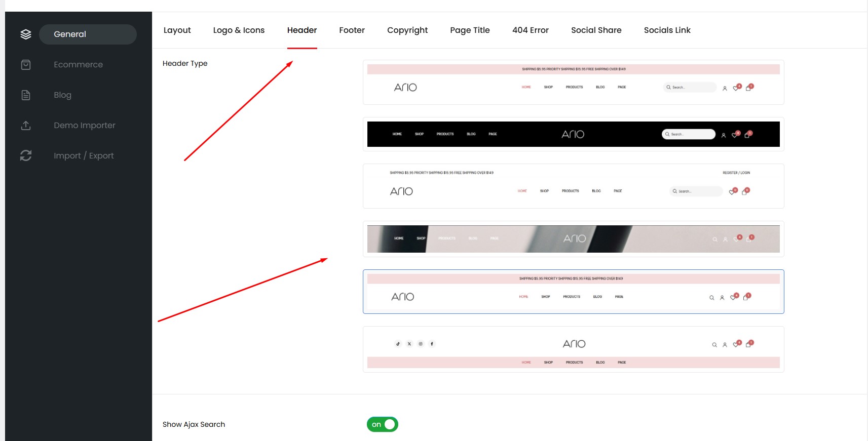Click the Demo Importer upload icon
This screenshot has width=868, height=441.
[26, 126]
